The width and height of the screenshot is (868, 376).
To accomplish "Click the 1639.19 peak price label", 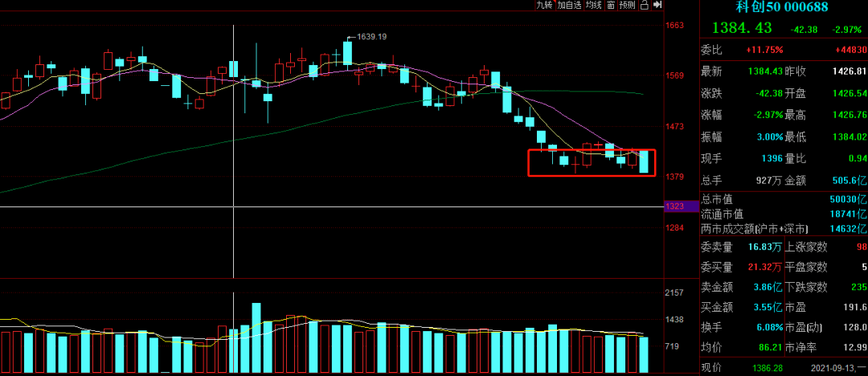I will coord(371,37).
